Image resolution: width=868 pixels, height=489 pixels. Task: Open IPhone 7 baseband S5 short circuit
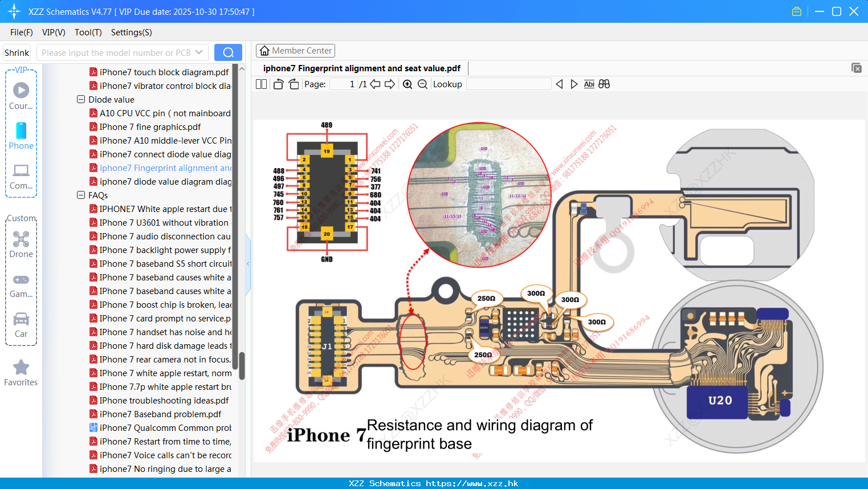coord(161,264)
